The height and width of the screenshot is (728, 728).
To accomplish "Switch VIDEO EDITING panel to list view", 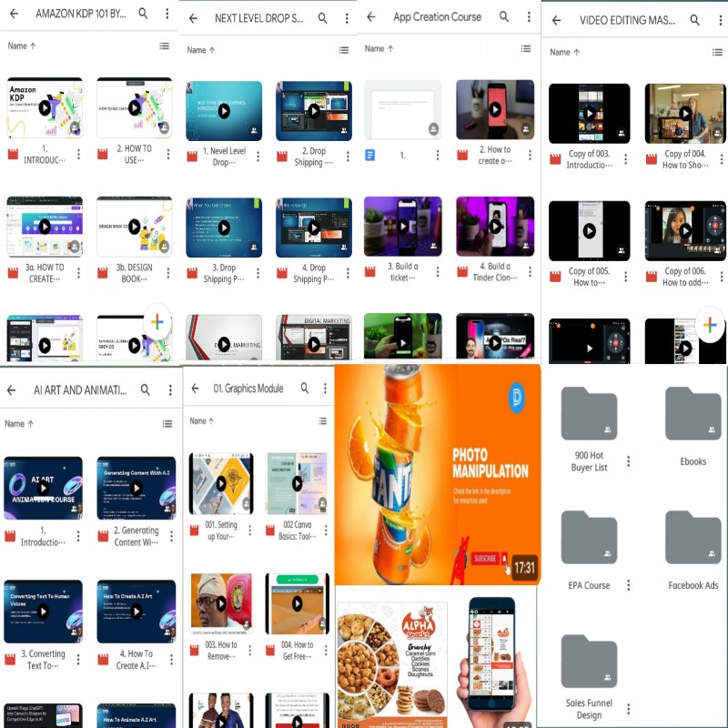I will point(717,53).
